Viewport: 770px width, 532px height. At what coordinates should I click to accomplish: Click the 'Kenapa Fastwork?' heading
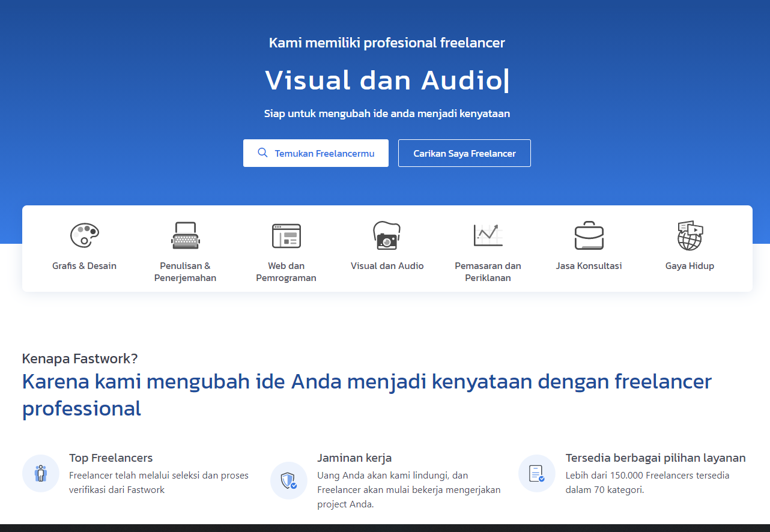(x=80, y=358)
